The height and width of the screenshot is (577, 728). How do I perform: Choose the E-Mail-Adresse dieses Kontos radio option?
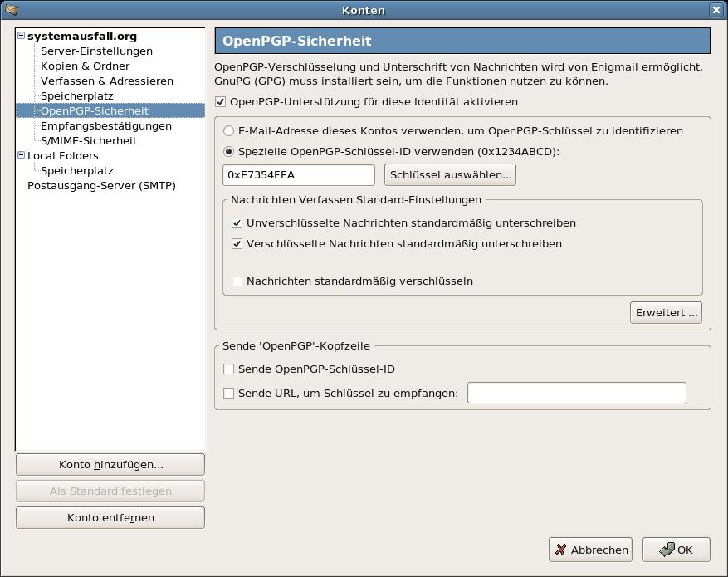tap(228, 131)
